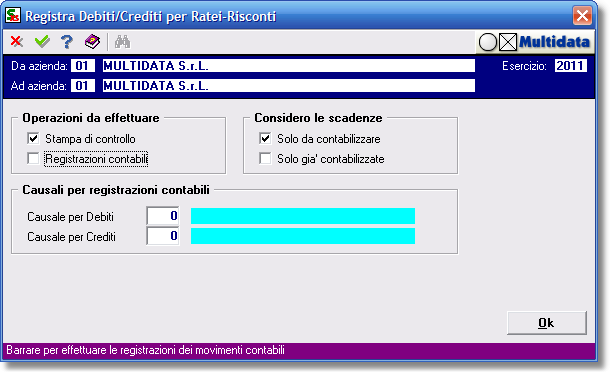
Task: Click the Ad azienda name field MULTIDATA S.r.L.
Action: (289, 86)
